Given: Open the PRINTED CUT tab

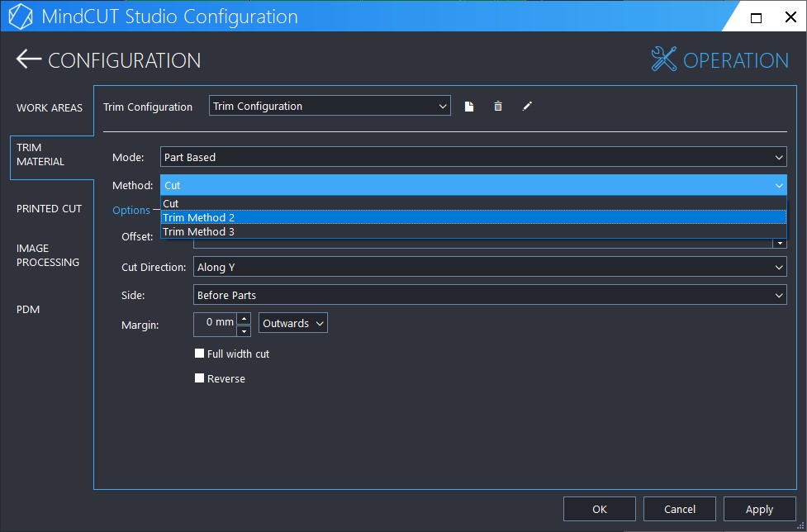Looking at the screenshot, I should pyautogui.click(x=50, y=208).
